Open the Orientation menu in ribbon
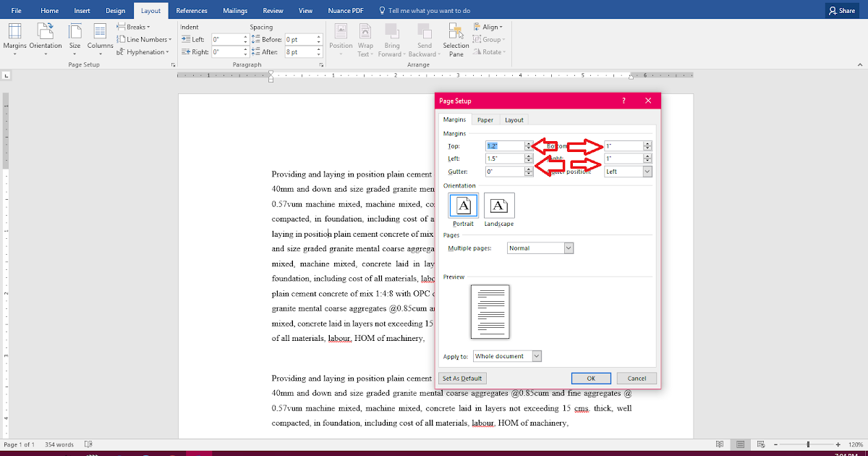The width and height of the screenshot is (868, 456). tap(46, 40)
